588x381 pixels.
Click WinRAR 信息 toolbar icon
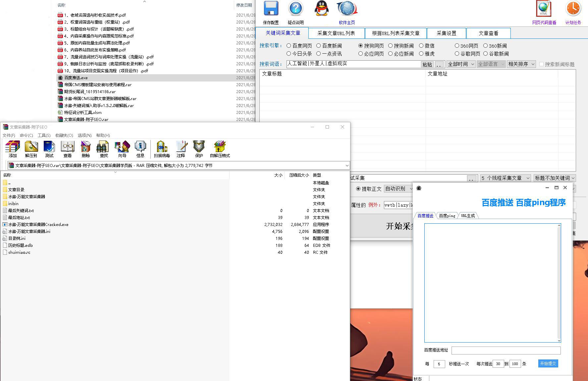tap(140, 147)
